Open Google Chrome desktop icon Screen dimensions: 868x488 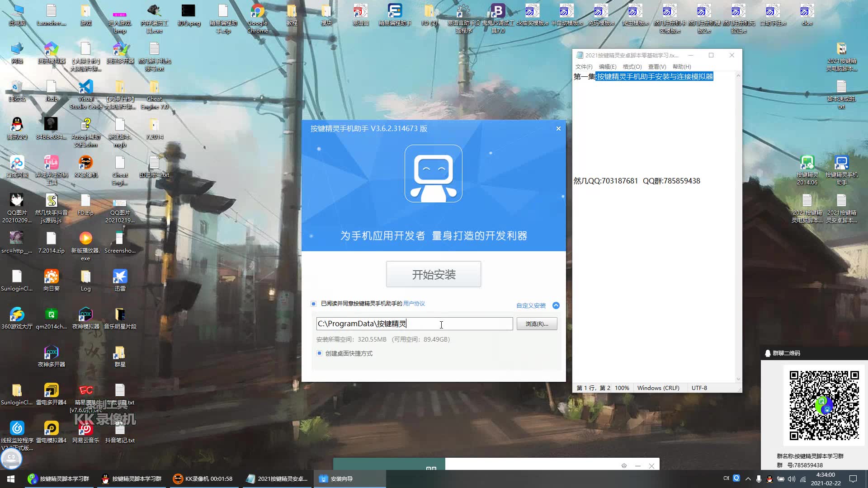pyautogui.click(x=258, y=19)
